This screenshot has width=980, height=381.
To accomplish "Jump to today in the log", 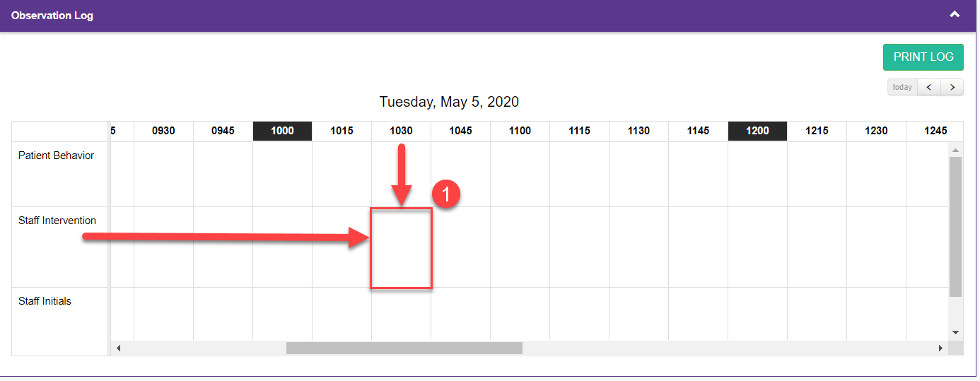I will point(902,87).
